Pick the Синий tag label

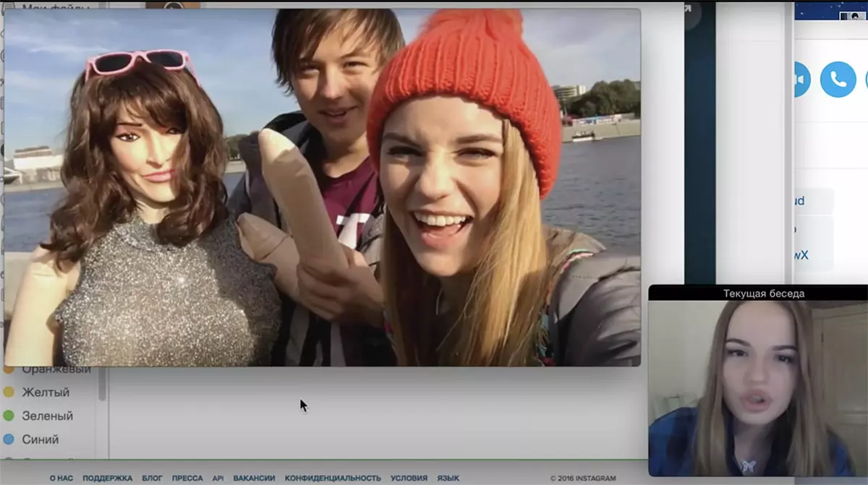pos(41,439)
